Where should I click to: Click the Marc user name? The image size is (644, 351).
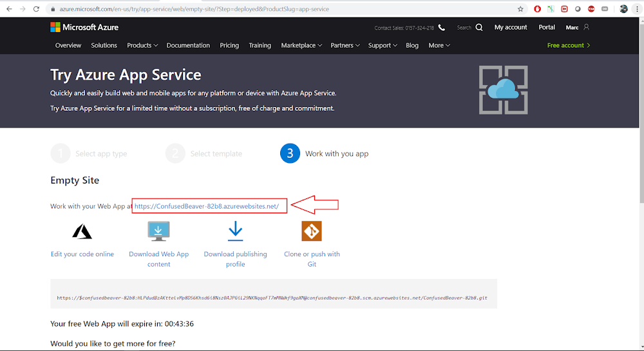coord(572,28)
